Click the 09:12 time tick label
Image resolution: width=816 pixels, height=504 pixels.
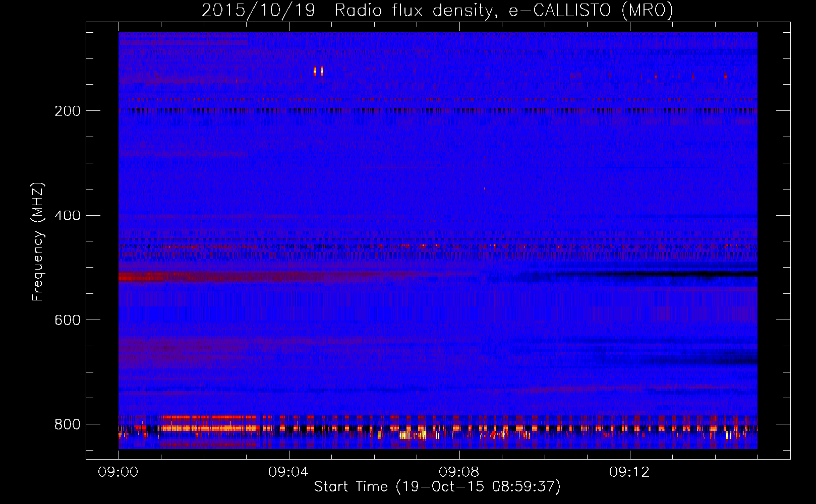629,472
